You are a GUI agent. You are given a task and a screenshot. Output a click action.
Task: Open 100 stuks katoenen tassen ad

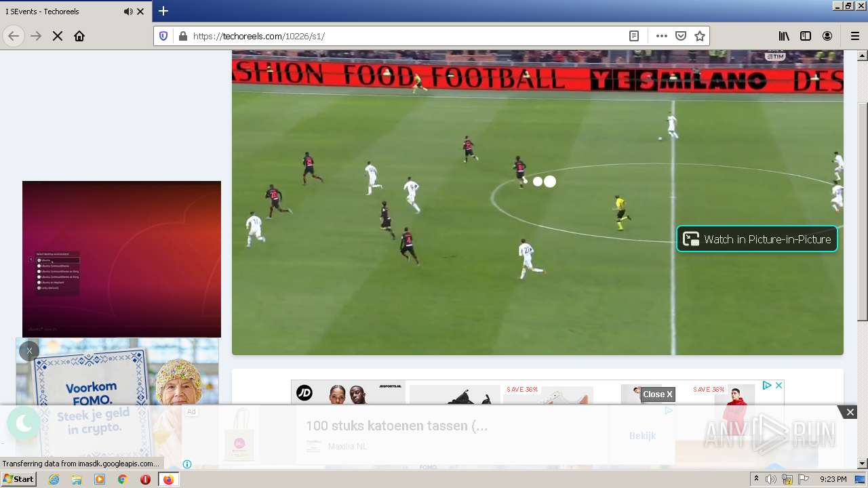pyautogui.click(x=396, y=426)
